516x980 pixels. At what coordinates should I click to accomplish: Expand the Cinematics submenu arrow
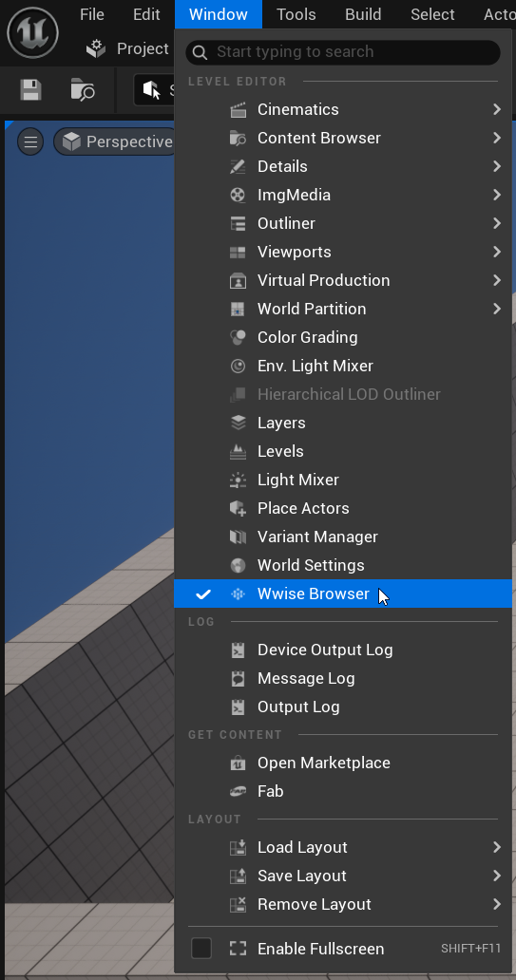point(497,109)
